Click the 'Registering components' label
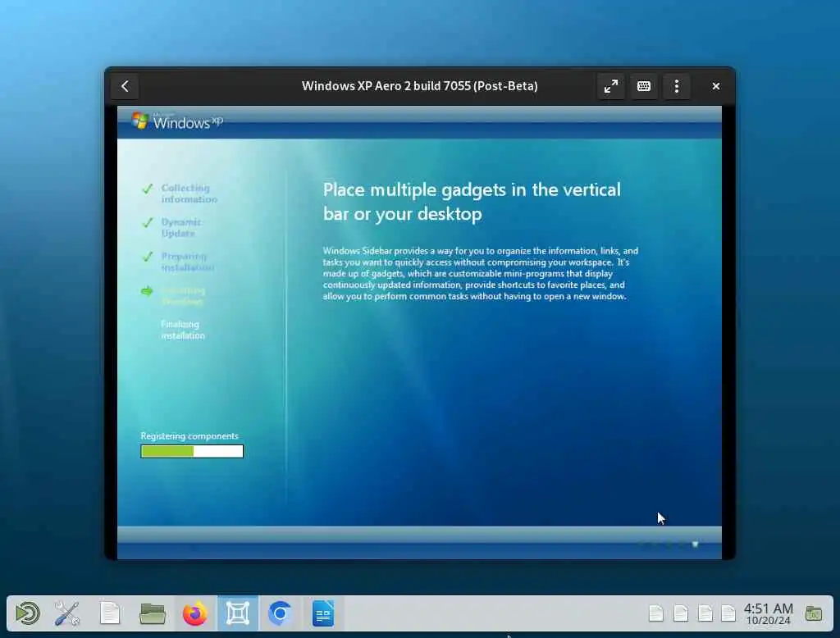This screenshot has height=638, width=840. [189, 436]
